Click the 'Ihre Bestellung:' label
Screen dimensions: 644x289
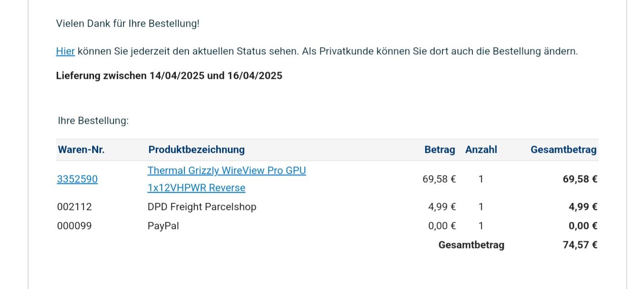click(x=93, y=121)
